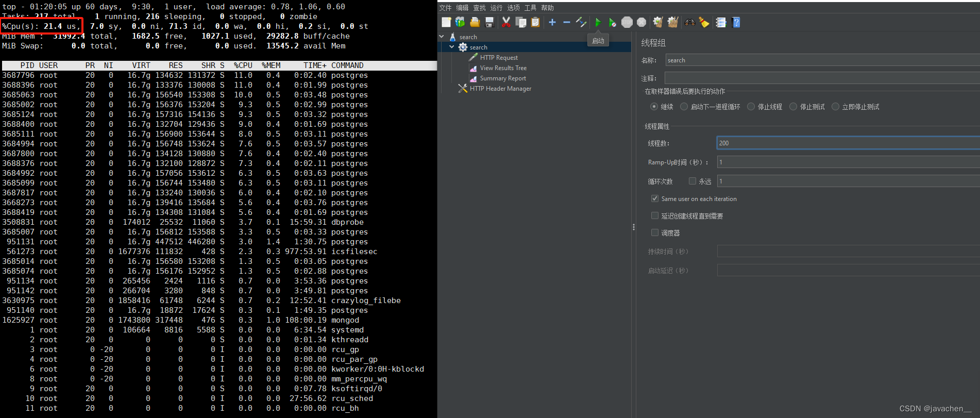
Task: Select 启动下一进程循环 radio option
Action: (x=684, y=107)
